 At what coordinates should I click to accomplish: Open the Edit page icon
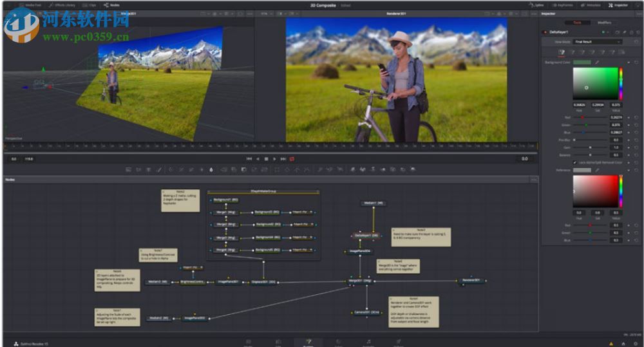click(x=278, y=342)
